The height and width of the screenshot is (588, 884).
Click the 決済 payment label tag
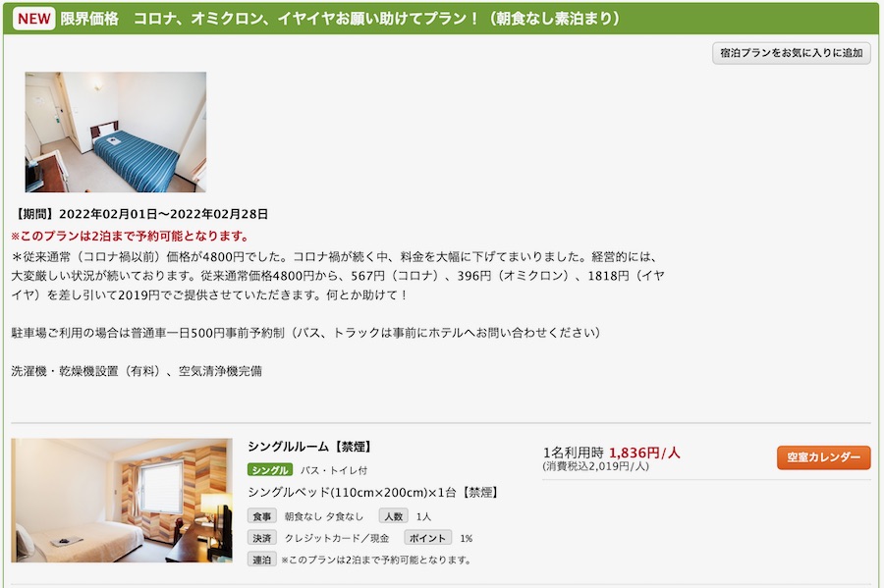(261, 538)
